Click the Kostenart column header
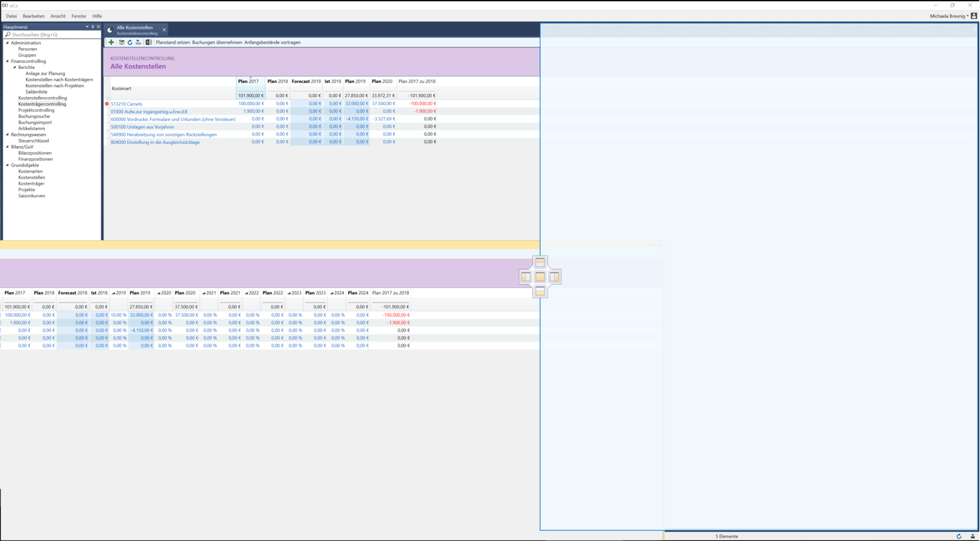This screenshot has width=980, height=541. (121, 88)
